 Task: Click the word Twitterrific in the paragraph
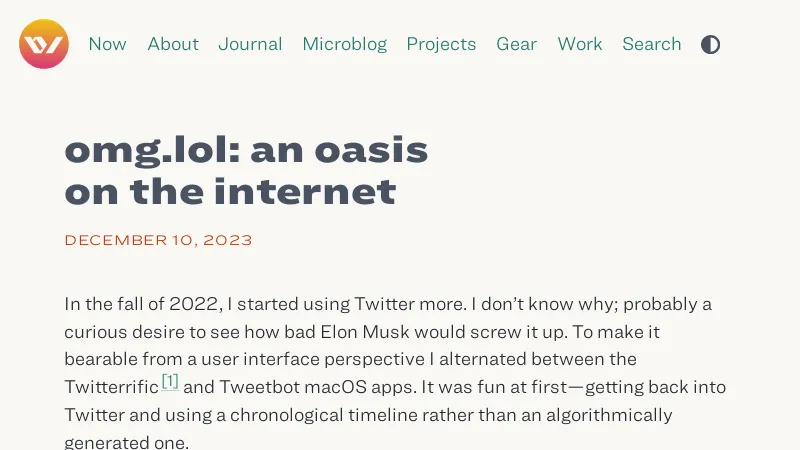(111, 387)
